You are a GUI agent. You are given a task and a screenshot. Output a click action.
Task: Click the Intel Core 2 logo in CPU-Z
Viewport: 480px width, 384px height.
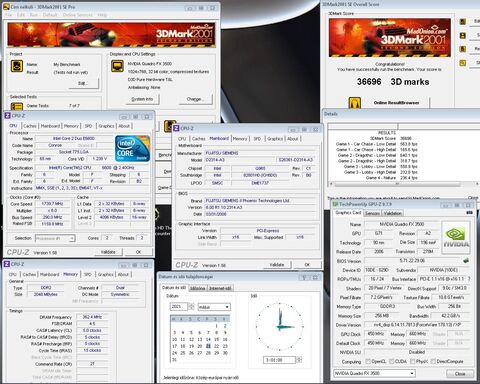coord(132,148)
